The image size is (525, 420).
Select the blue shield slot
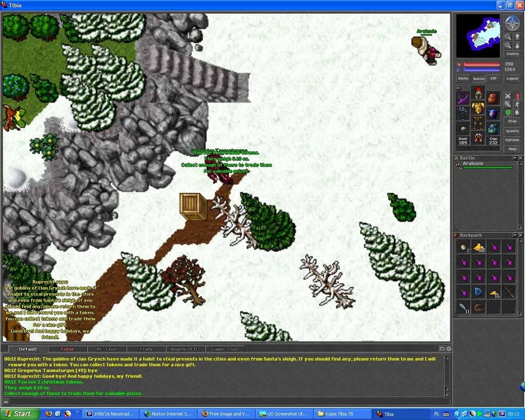click(x=493, y=114)
